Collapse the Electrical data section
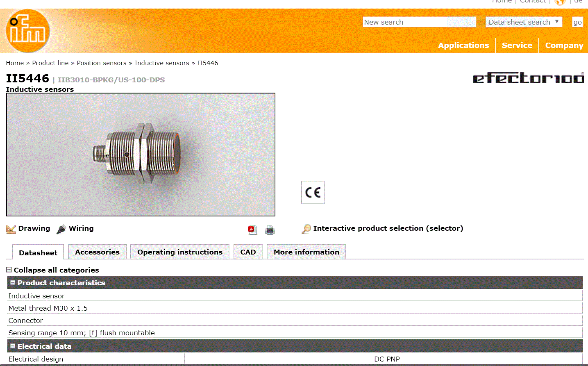This screenshot has width=588, height=366. pyautogui.click(x=13, y=346)
